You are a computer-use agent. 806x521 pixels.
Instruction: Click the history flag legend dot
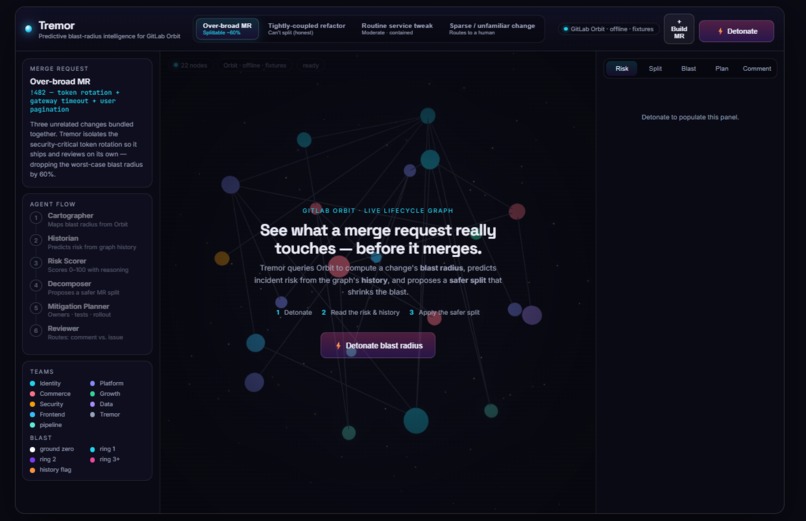(x=32, y=470)
